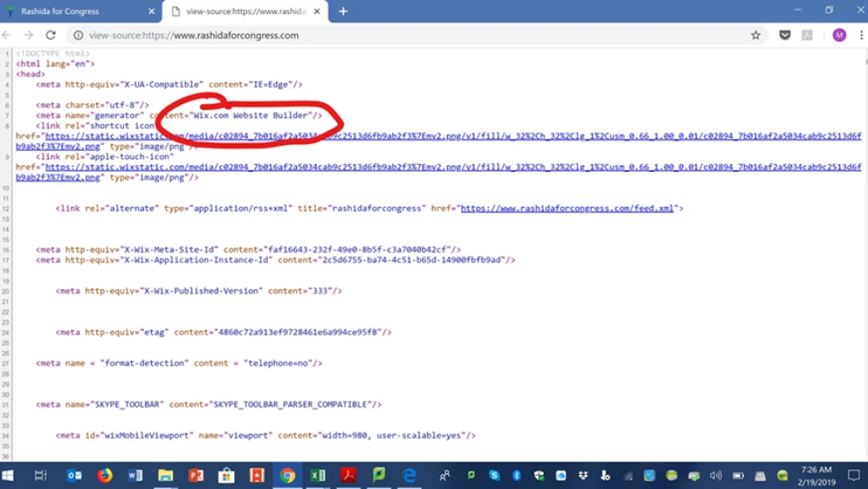Open the Pocket extension icon
Viewport: 868px width, 489px height.
click(x=785, y=35)
